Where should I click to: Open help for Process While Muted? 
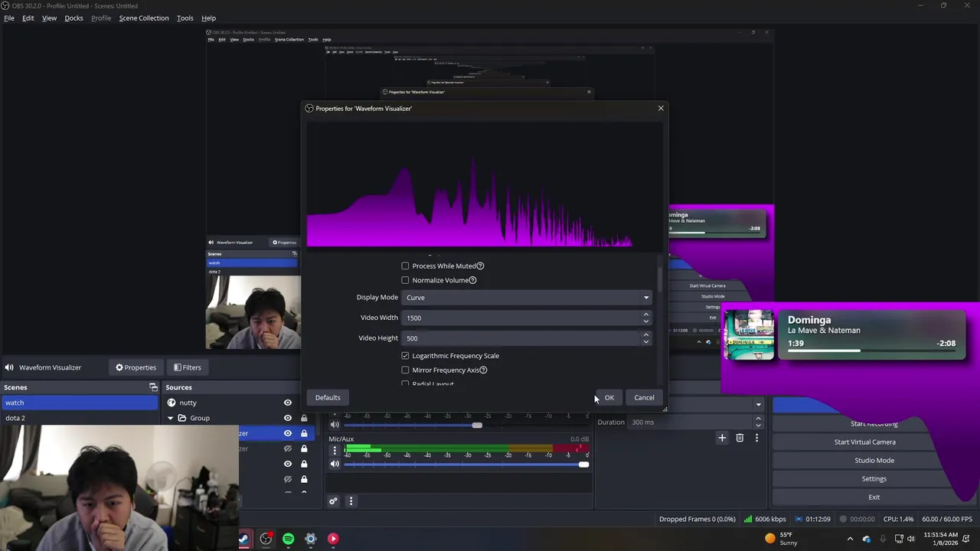pyautogui.click(x=480, y=266)
